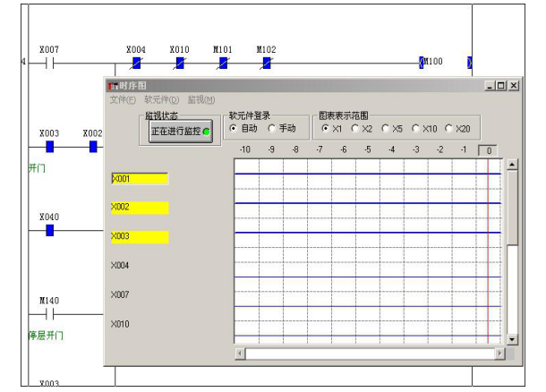Click the X004 normally-closed contact in ladder
Image resolution: width=546 pixels, height=392 pixels.
pyautogui.click(x=136, y=64)
